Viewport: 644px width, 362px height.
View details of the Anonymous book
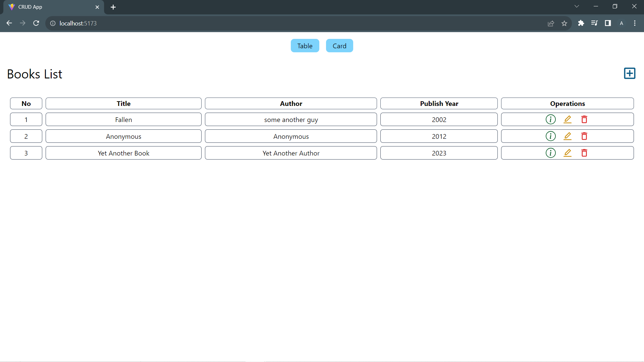pyautogui.click(x=550, y=136)
